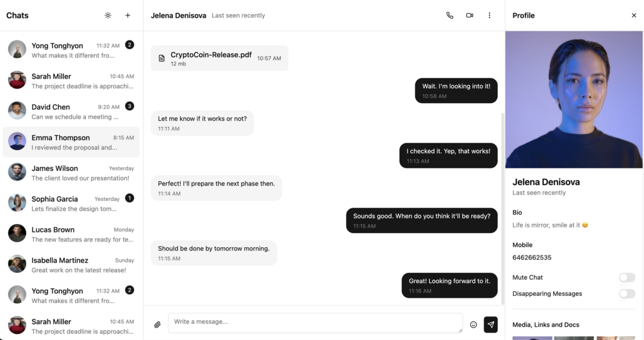Click the mobile number 6462662535
This screenshot has height=340, width=644.
tap(532, 257)
